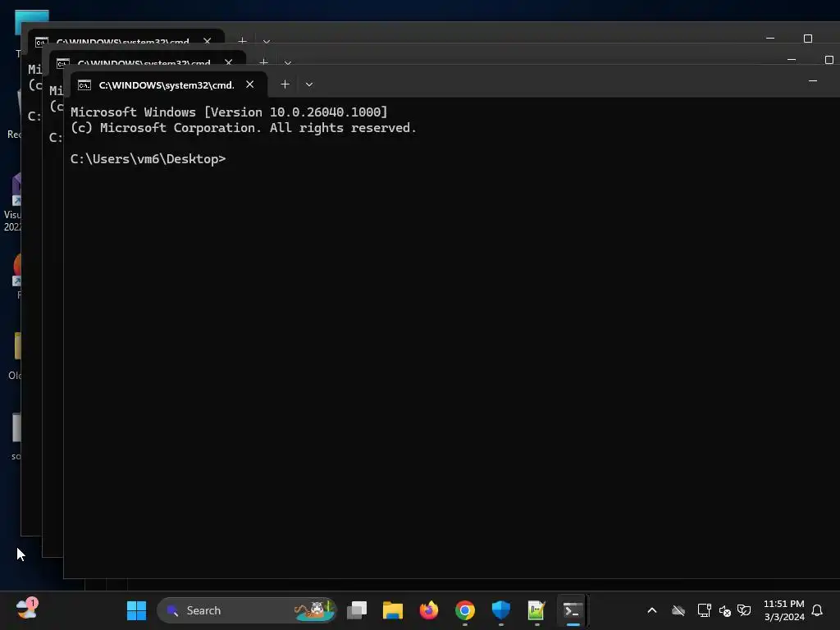840x630 pixels.
Task: Minimize the middle terminal window
Action: (792, 59)
